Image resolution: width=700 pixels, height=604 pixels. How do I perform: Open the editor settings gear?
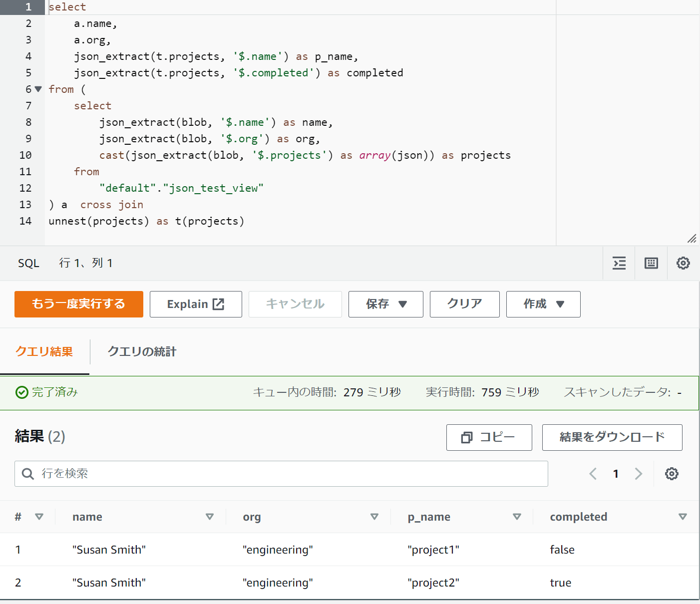tap(683, 263)
